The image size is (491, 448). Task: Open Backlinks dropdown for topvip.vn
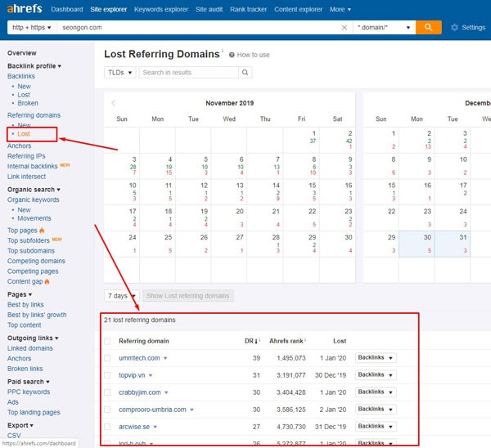tap(376, 374)
